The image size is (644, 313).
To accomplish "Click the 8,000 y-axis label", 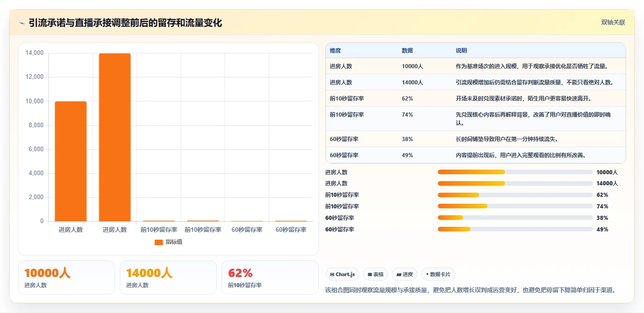I will tap(36, 125).
